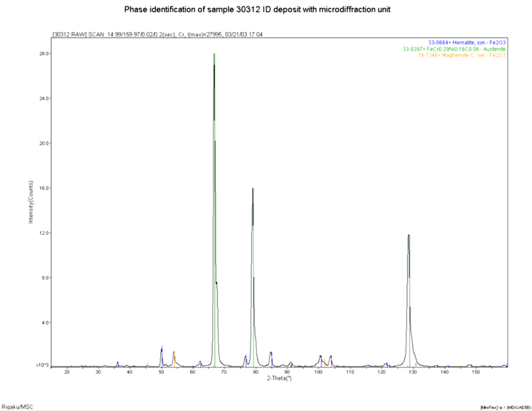The width and height of the screenshot is (532, 411).
Task: Click the tallest austenite peak top
Action: click(214, 54)
